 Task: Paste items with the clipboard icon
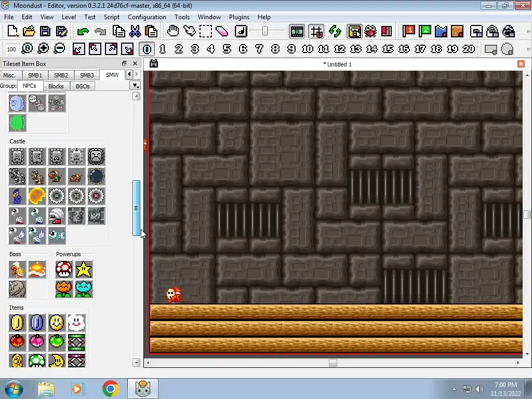pos(151,32)
